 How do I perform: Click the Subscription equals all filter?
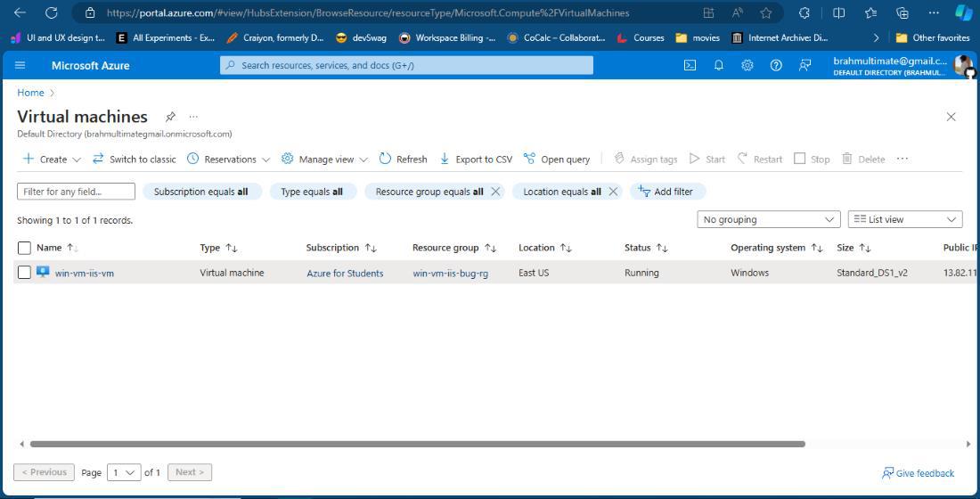pyautogui.click(x=201, y=192)
